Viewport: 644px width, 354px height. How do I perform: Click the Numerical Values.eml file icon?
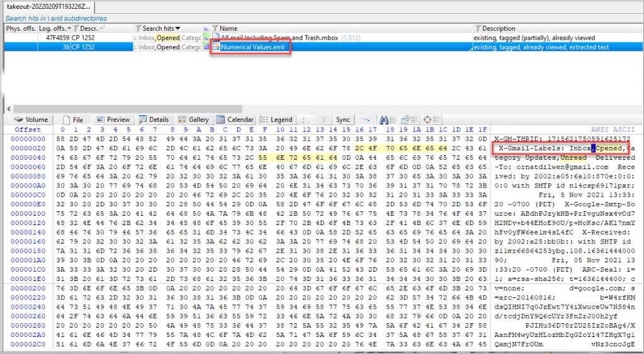pos(216,47)
